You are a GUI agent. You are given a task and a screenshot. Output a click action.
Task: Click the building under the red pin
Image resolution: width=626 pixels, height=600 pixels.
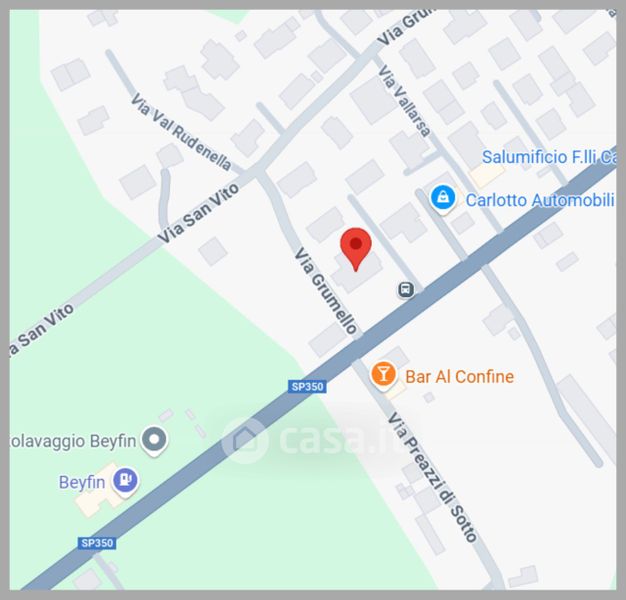(357, 271)
